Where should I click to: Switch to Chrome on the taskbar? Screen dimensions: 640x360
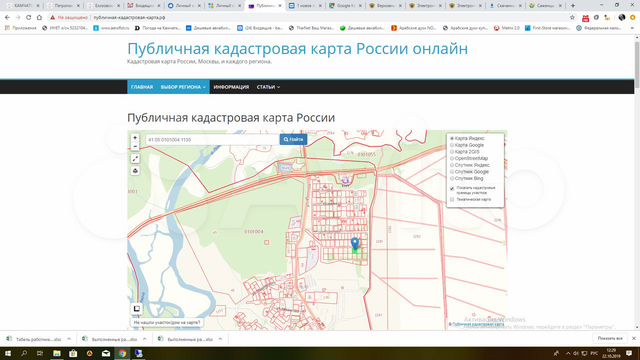(x=122, y=353)
